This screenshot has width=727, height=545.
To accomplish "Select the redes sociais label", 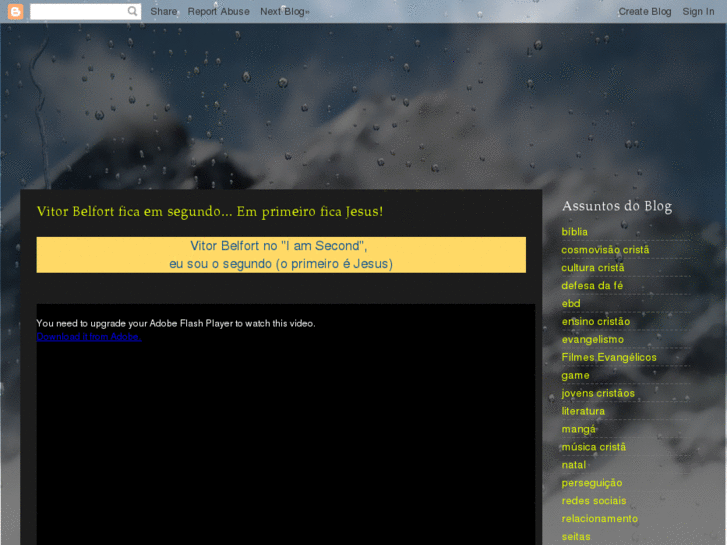I will point(593,501).
